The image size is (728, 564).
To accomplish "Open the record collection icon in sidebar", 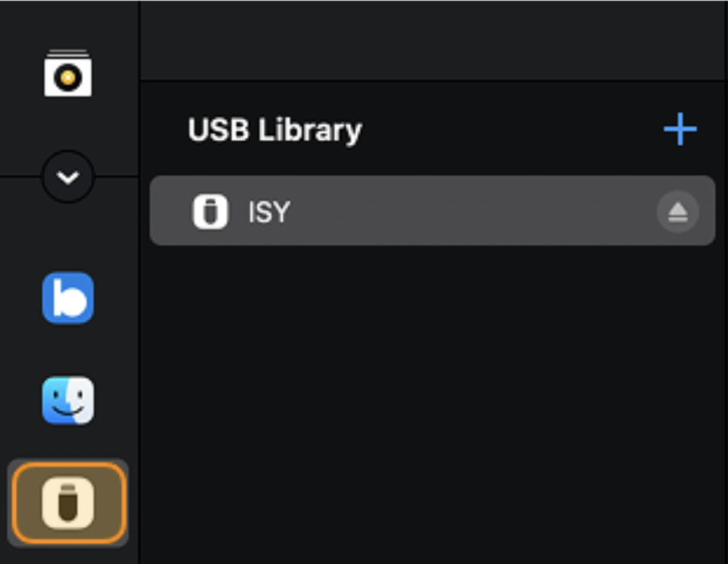I will [x=68, y=73].
